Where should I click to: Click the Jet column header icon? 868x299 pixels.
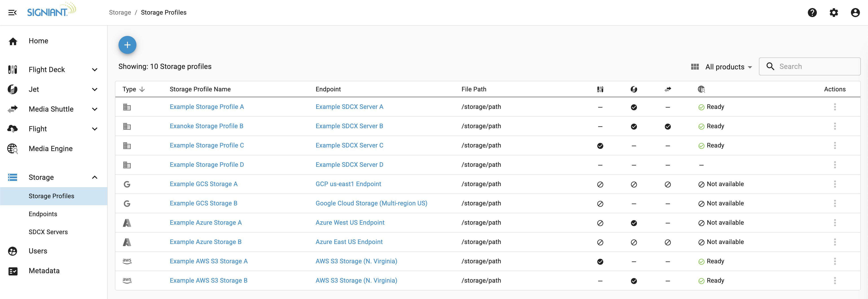click(x=634, y=89)
